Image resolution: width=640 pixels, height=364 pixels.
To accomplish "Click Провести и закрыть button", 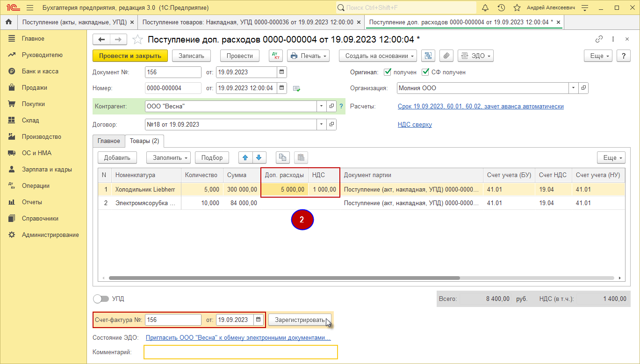I will tap(130, 56).
